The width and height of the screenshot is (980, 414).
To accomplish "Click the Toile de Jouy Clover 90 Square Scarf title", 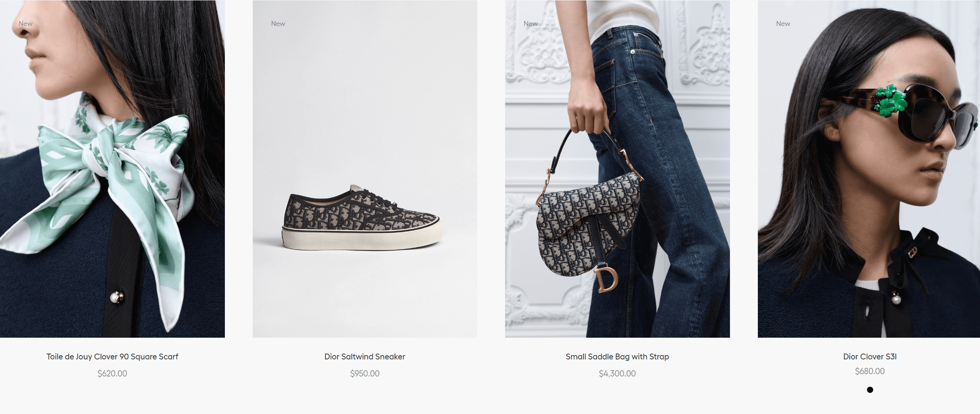I will [x=112, y=357].
